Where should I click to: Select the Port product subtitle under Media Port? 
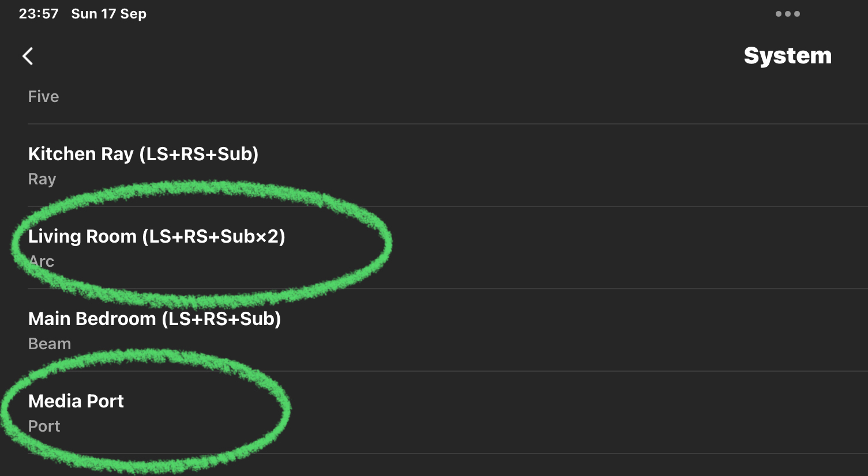[x=44, y=426]
